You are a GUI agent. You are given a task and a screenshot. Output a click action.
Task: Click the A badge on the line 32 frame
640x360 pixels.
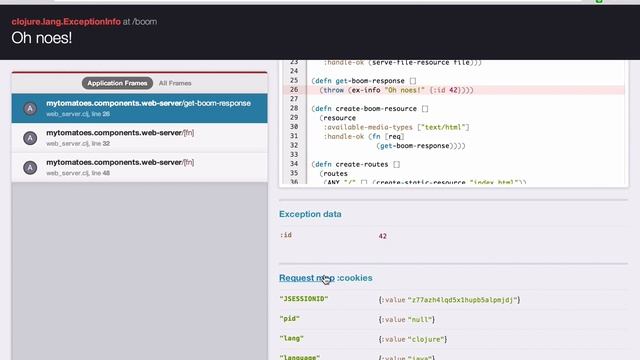pyautogui.click(x=30, y=138)
